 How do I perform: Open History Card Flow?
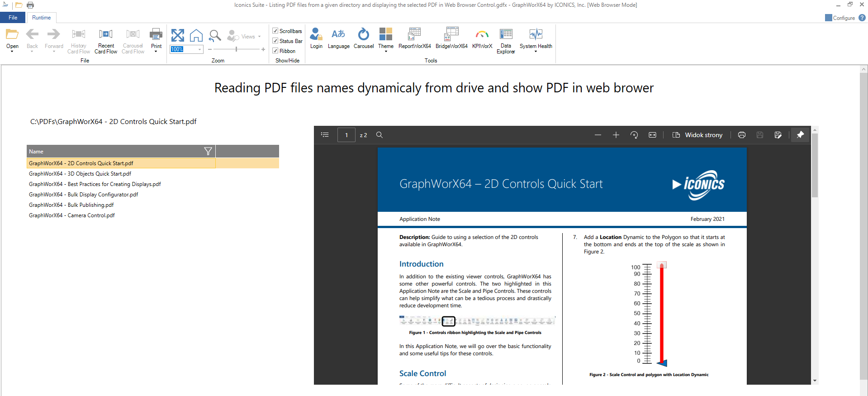tap(79, 41)
